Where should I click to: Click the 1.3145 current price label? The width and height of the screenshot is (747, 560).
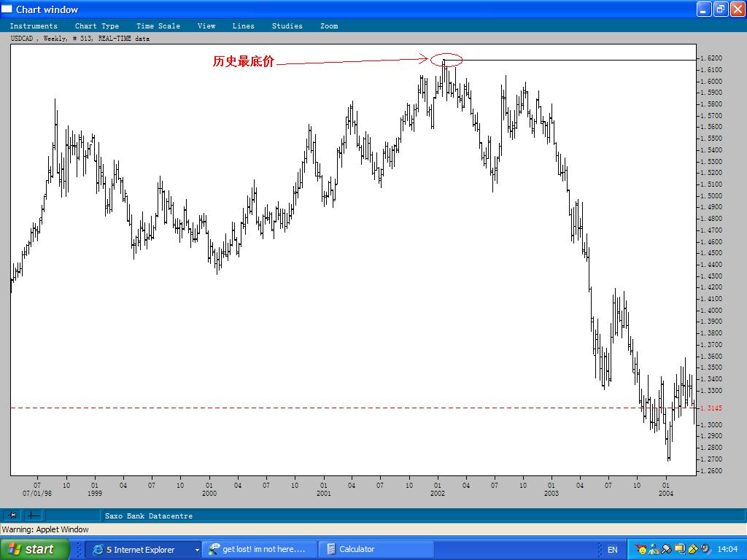711,408
